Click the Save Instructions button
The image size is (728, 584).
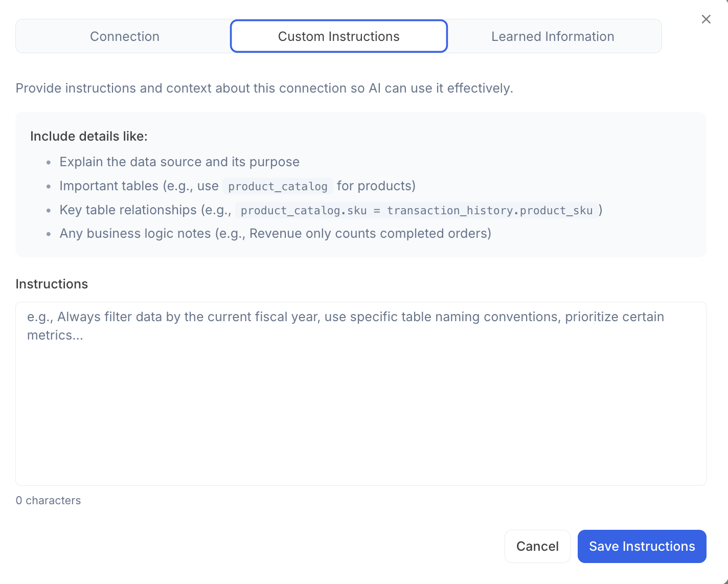pyautogui.click(x=642, y=546)
